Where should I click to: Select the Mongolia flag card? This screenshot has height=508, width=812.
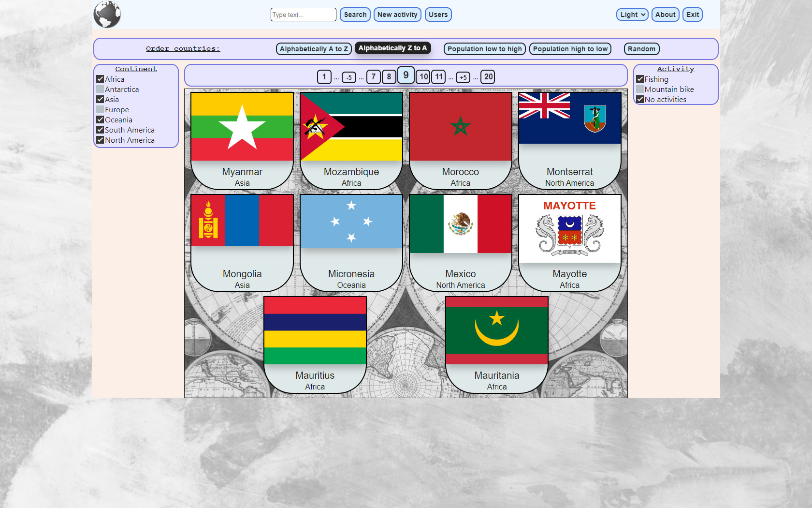click(x=242, y=221)
